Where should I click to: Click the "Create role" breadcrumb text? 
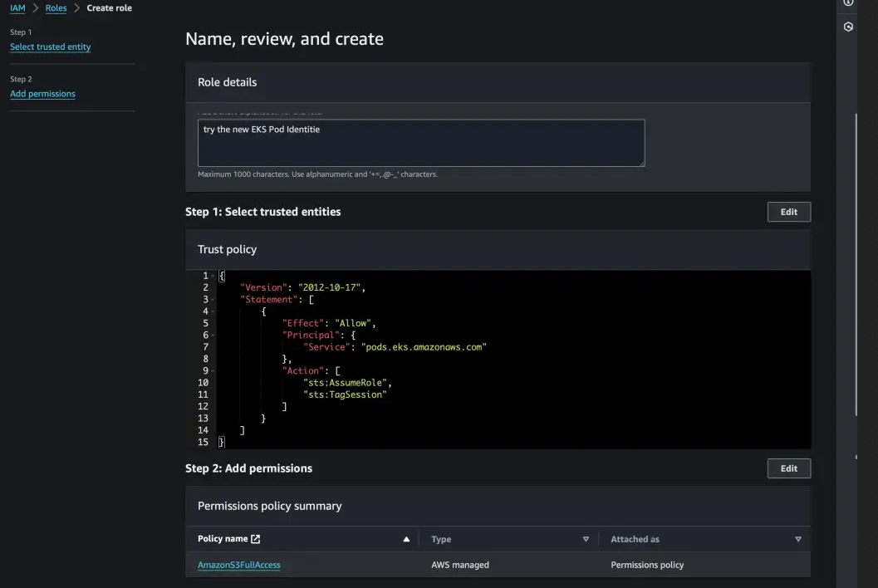[x=109, y=7]
